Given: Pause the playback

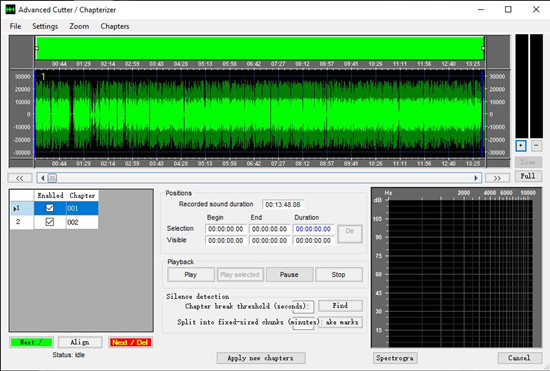Looking at the screenshot, I should (x=289, y=275).
